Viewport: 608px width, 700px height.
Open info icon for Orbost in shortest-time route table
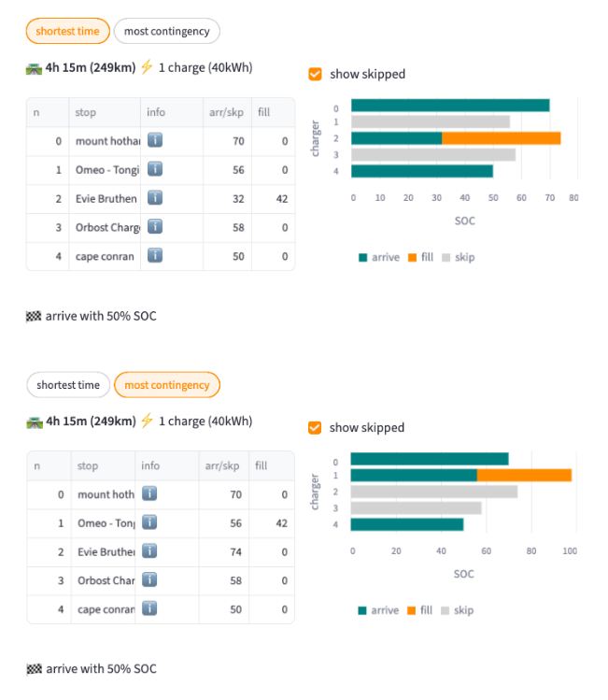coord(156,227)
